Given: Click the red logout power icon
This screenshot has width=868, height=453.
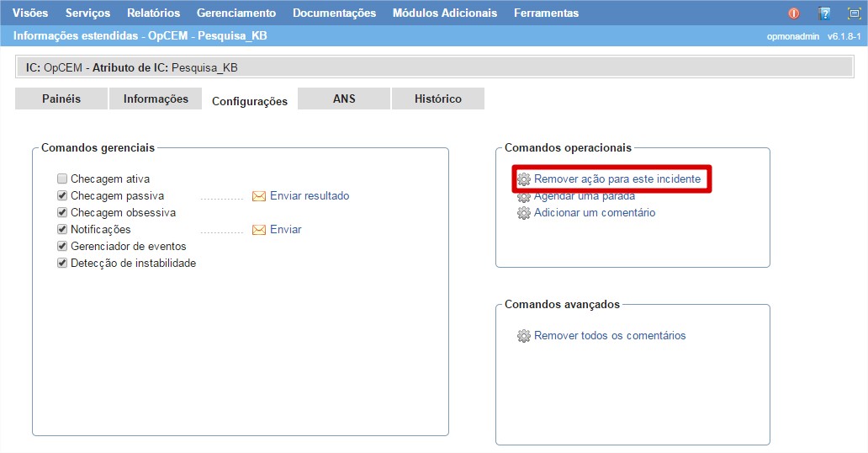Looking at the screenshot, I should [794, 13].
